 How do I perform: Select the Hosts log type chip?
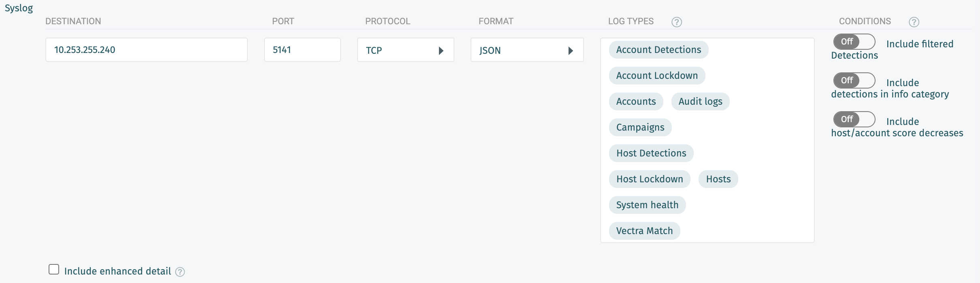pyautogui.click(x=718, y=179)
